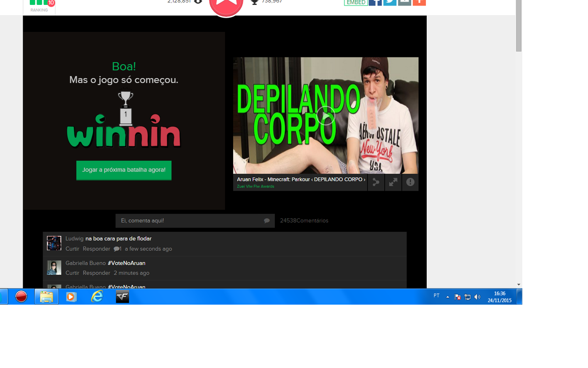588x368 pixels.
Task: Share on Facebook icon
Action: (375, 2)
